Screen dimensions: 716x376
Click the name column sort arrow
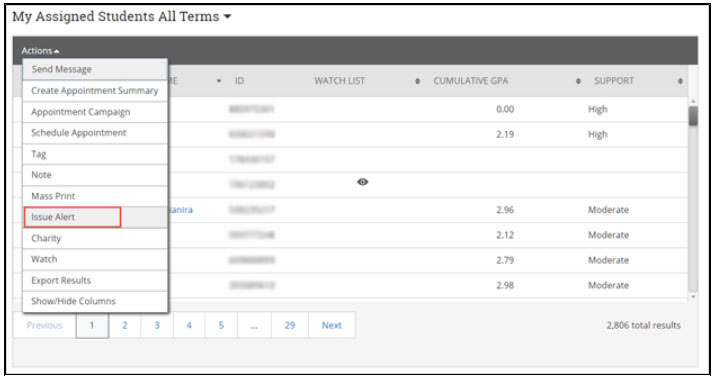click(x=219, y=81)
